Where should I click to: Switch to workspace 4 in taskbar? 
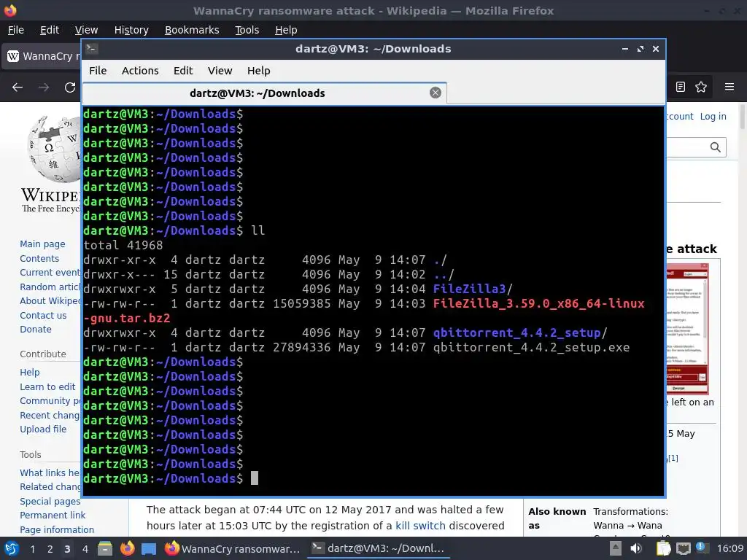85,549
